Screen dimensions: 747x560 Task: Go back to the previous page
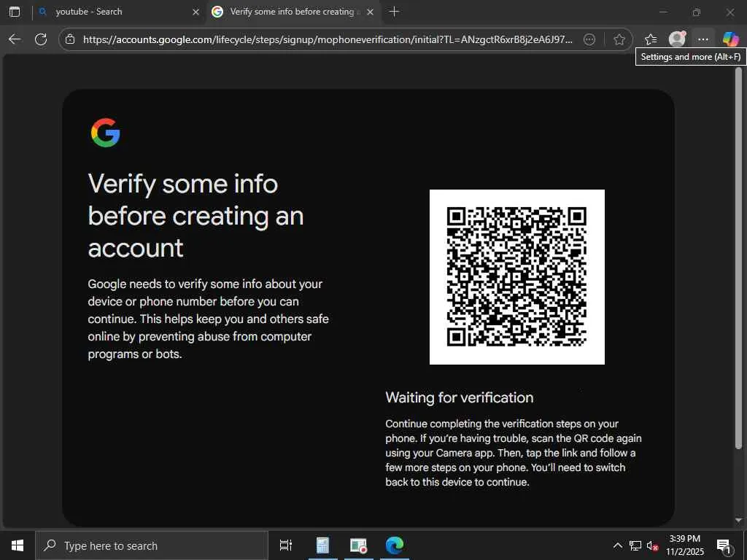[15, 39]
